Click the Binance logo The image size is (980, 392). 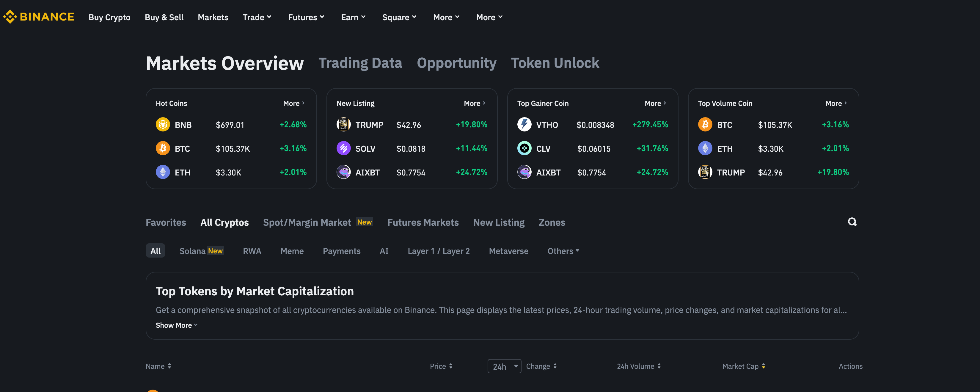[38, 17]
